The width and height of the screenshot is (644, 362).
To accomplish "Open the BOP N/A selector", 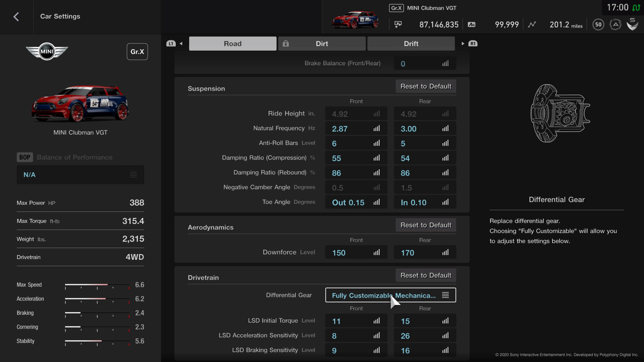I will click(x=80, y=174).
